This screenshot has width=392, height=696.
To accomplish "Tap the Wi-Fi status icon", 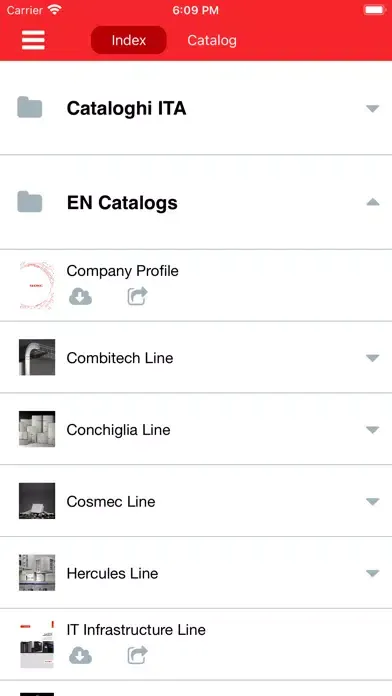I will pyautogui.click(x=54, y=10).
